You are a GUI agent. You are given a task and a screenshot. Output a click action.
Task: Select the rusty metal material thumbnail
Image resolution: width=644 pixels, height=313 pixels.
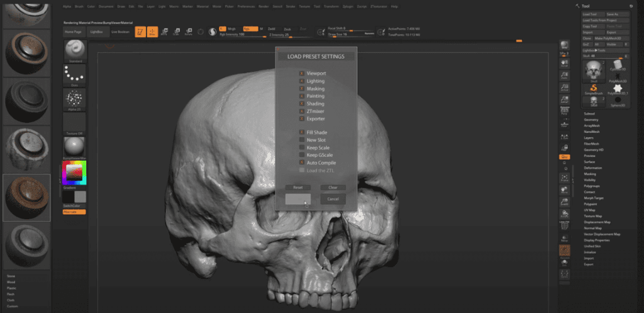(26, 198)
